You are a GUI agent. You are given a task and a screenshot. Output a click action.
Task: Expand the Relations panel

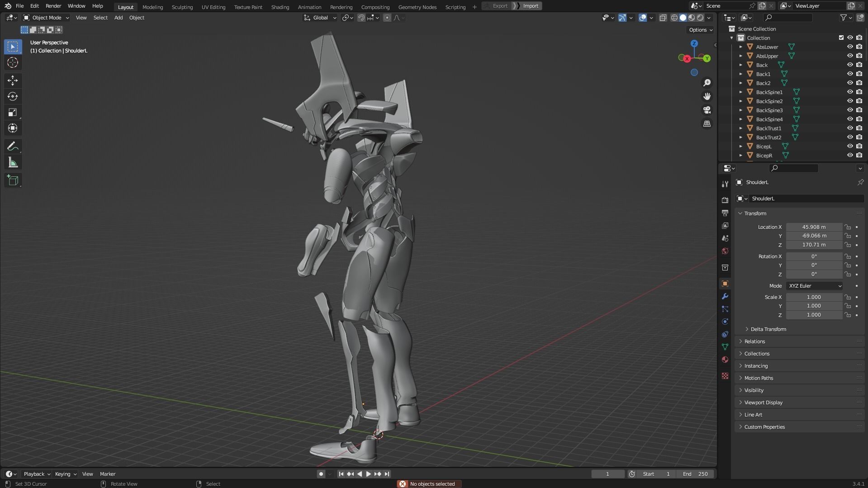[754, 341]
